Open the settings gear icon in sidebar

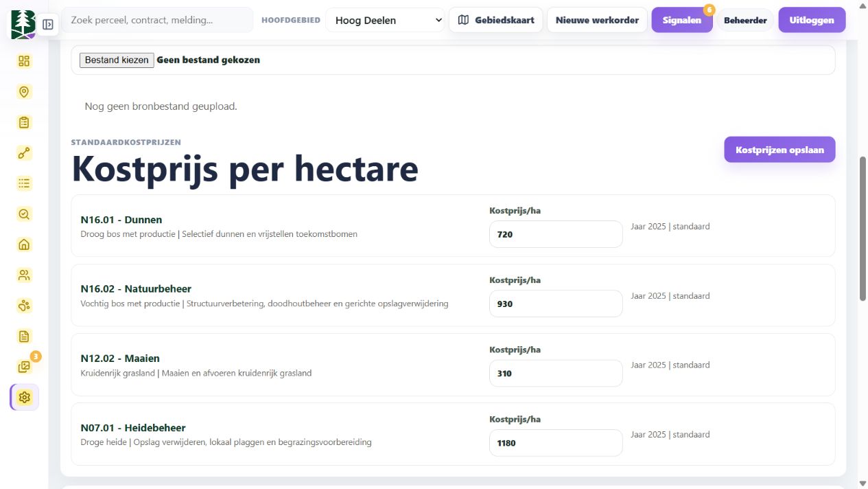pyautogui.click(x=25, y=397)
